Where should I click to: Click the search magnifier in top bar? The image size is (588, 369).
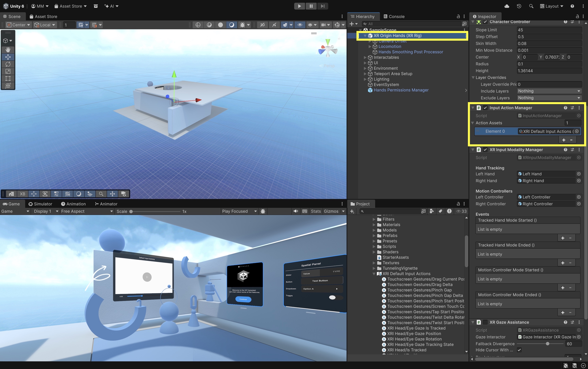531,6
